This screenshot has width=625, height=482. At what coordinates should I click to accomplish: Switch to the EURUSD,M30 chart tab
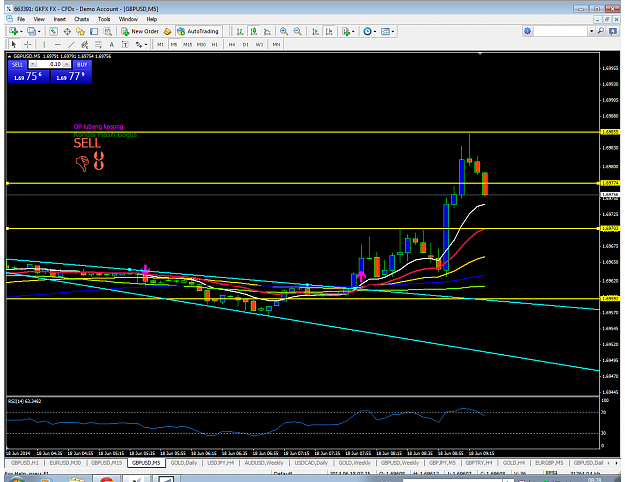pos(65,463)
